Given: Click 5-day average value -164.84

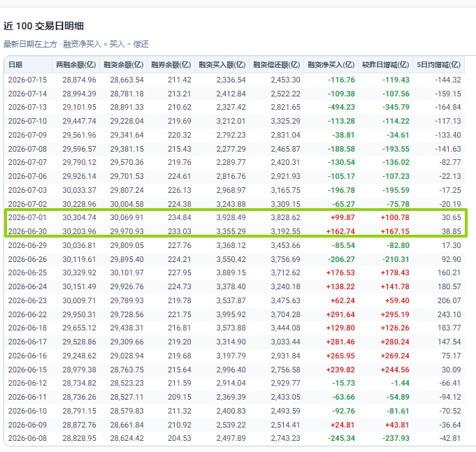Looking at the screenshot, I should click(x=448, y=107).
